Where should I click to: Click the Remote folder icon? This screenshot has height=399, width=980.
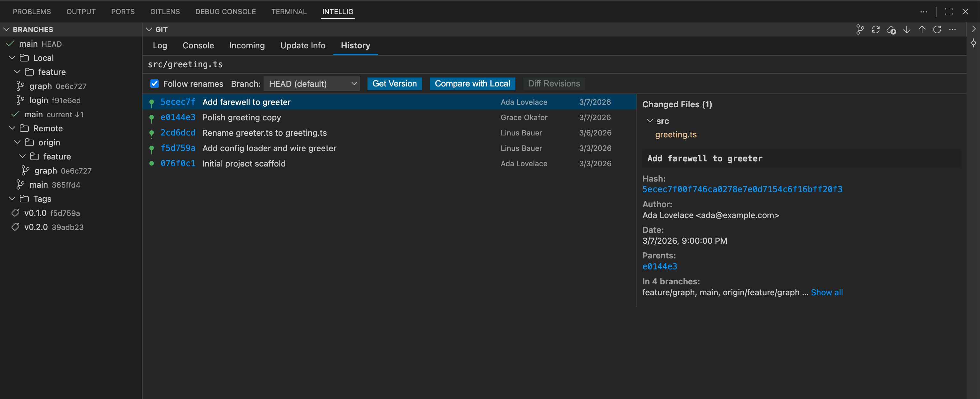click(24, 128)
